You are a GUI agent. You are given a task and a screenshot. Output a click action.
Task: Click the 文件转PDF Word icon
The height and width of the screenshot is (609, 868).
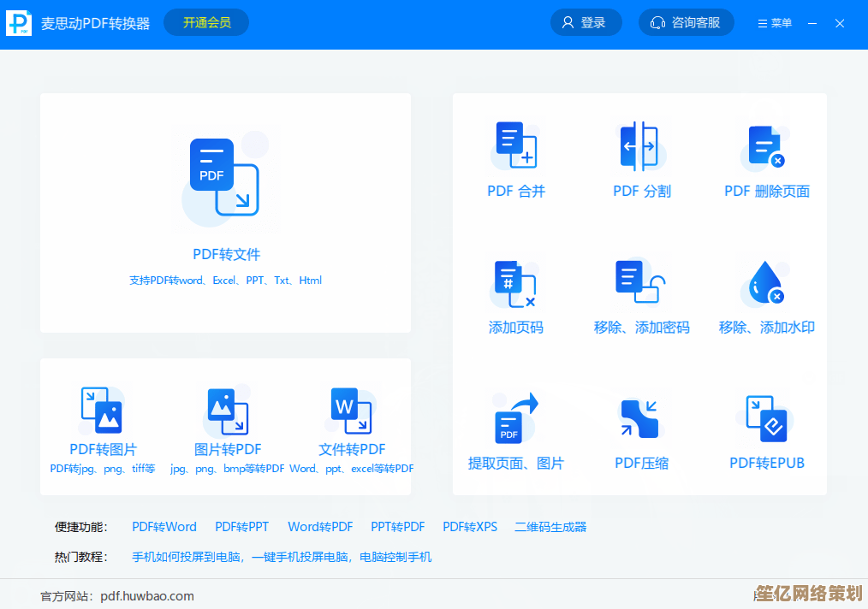coord(351,411)
